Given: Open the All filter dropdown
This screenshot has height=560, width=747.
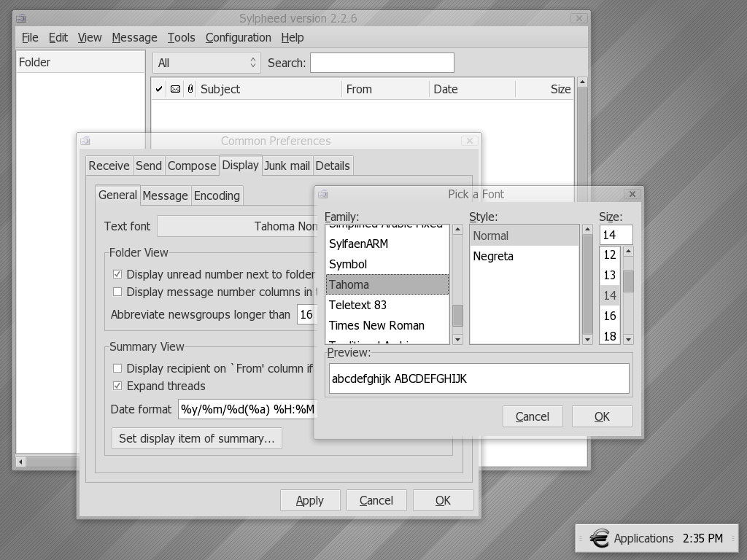Looking at the screenshot, I should pyautogui.click(x=206, y=63).
